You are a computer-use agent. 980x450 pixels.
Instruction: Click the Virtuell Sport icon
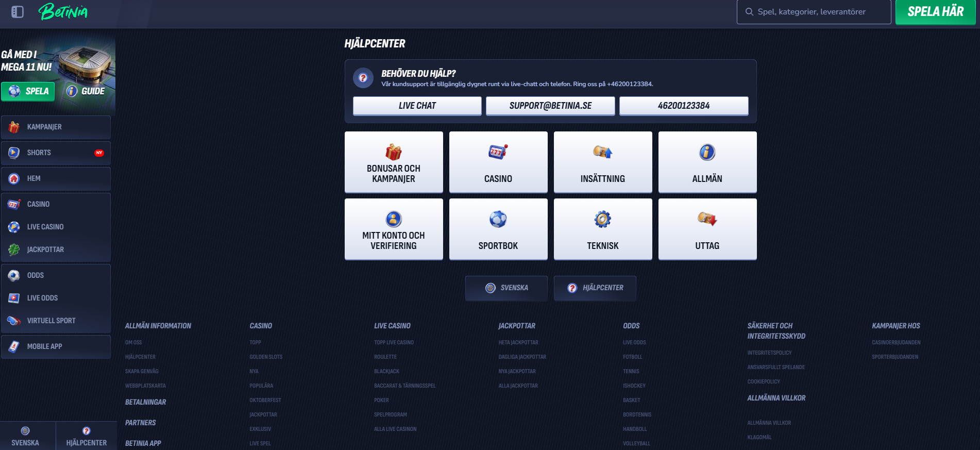click(x=14, y=321)
